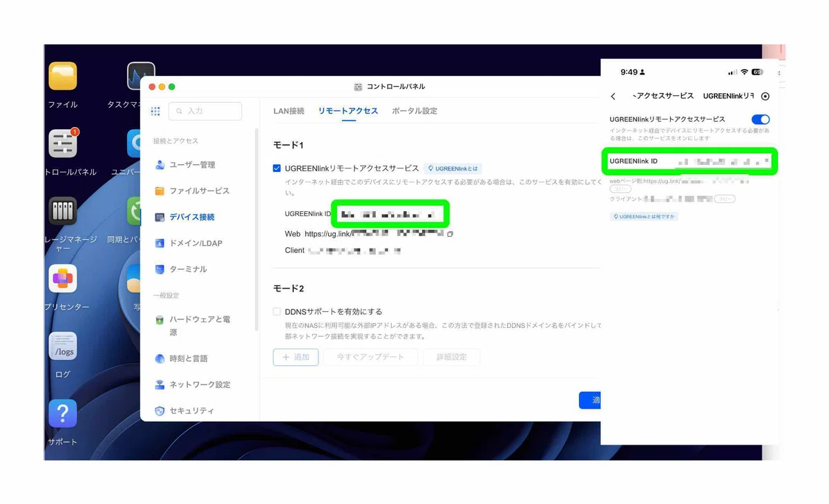Click the grid menu icon beside search
829x504 pixels.
[155, 111]
